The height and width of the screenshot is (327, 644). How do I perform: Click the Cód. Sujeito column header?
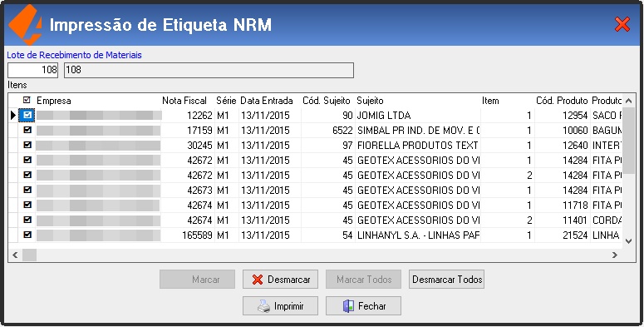pyautogui.click(x=327, y=101)
